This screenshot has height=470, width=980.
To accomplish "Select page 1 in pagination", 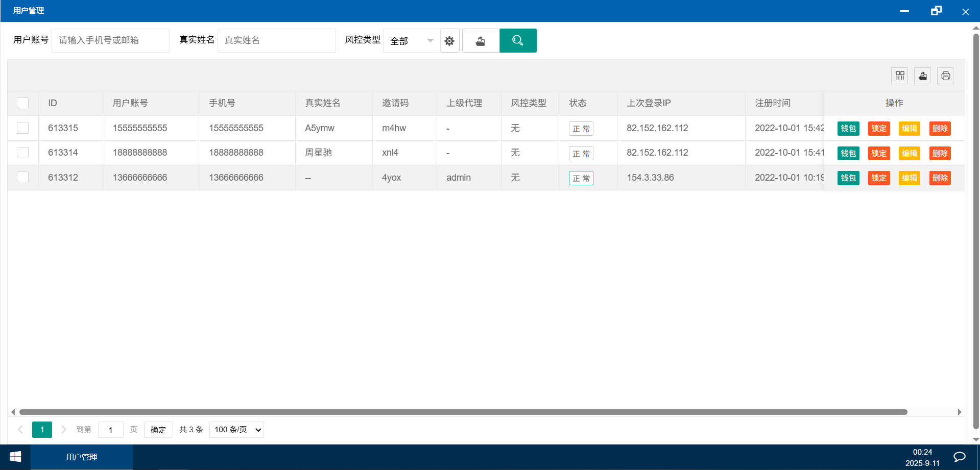I will coord(42,430).
